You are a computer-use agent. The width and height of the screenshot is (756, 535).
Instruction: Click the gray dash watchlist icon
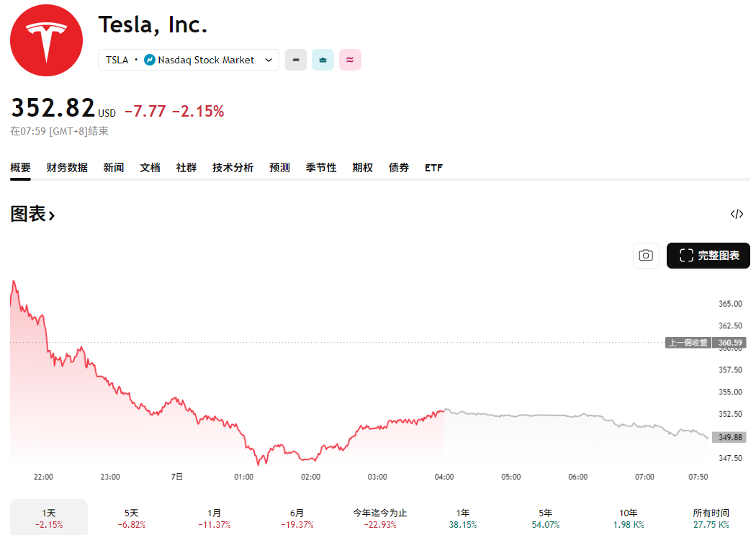[x=295, y=60]
